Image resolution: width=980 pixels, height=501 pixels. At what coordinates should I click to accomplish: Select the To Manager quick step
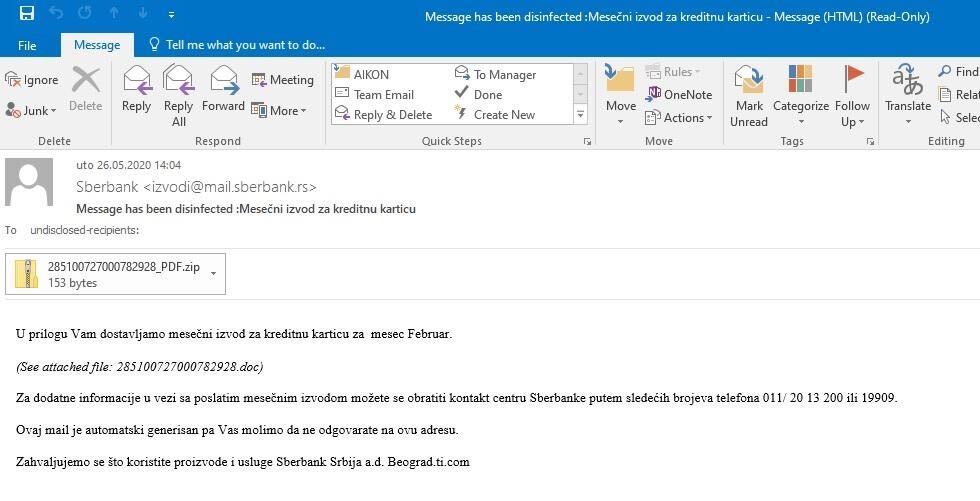pyautogui.click(x=496, y=74)
